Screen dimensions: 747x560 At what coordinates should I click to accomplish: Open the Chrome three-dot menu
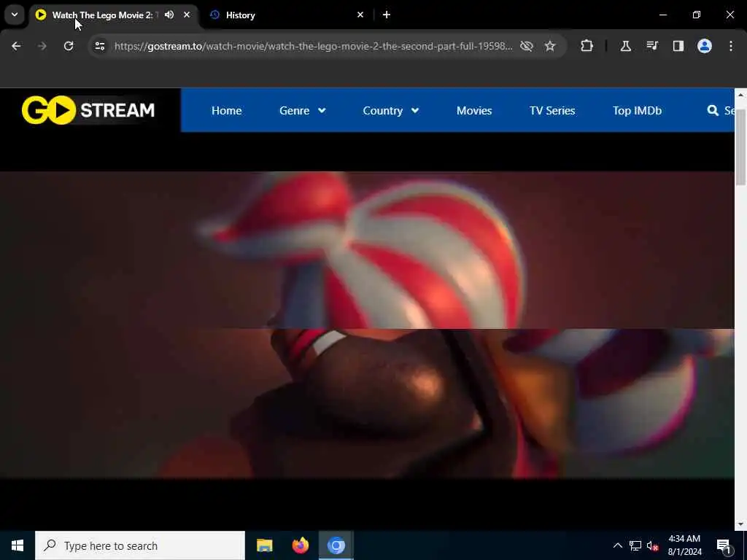click(x=731, y=46)
